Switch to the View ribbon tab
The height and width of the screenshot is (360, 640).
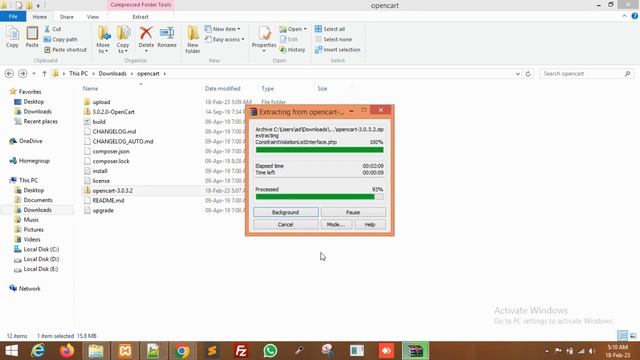point(93,17)
